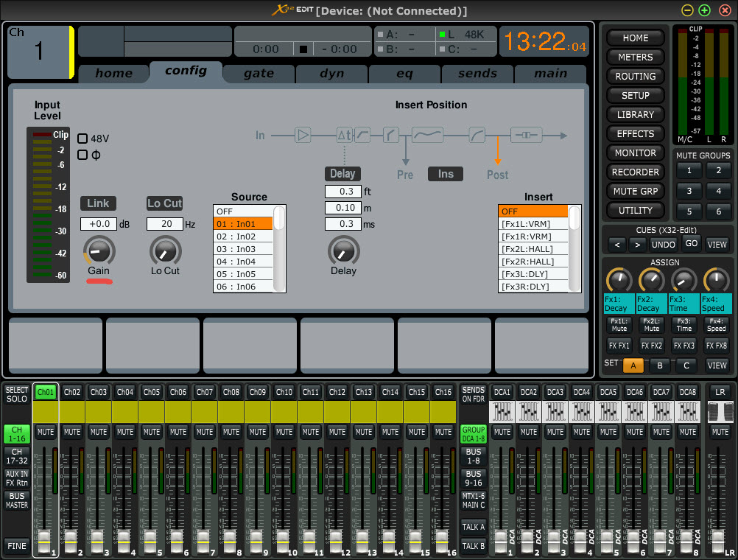Switch to the eq tab

click(404, 73)
